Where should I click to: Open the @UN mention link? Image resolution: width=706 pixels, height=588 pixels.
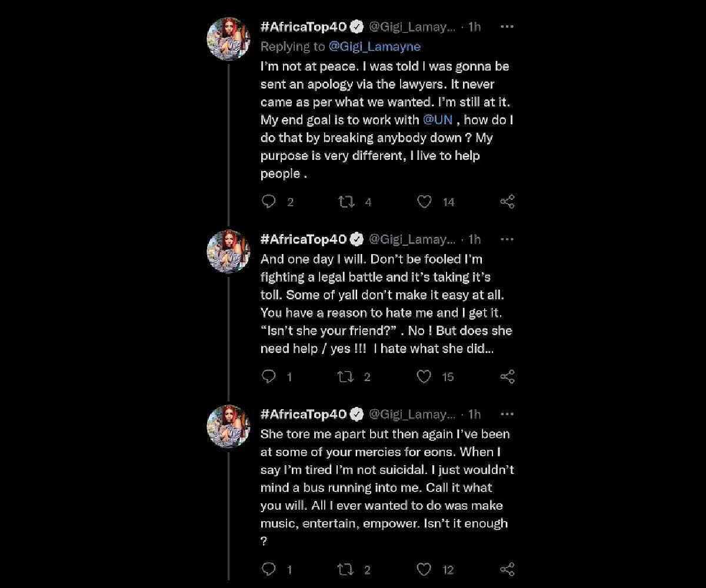tap(437, 119)
